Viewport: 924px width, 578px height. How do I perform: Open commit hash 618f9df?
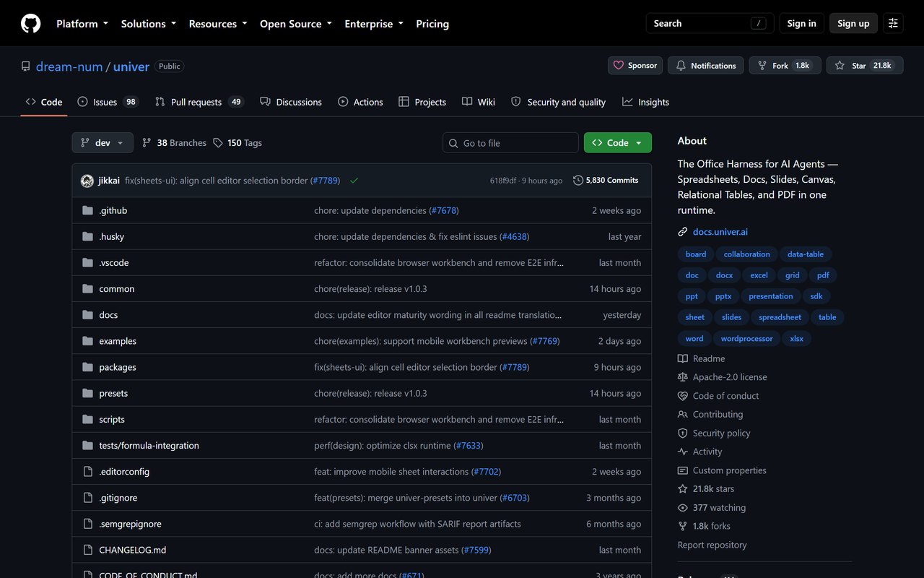click(503, 181)
